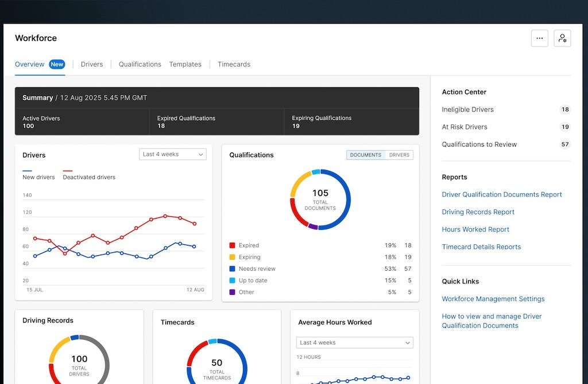Click the 105 total documents donut chart
The width and height of the screenshot is (588, 384).
coord(320,199)
